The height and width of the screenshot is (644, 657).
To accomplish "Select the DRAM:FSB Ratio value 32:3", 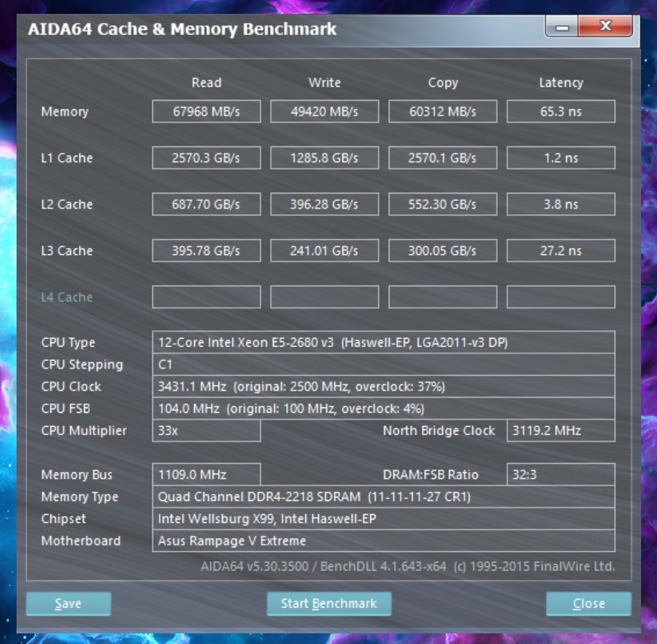I will pos(560,474).
